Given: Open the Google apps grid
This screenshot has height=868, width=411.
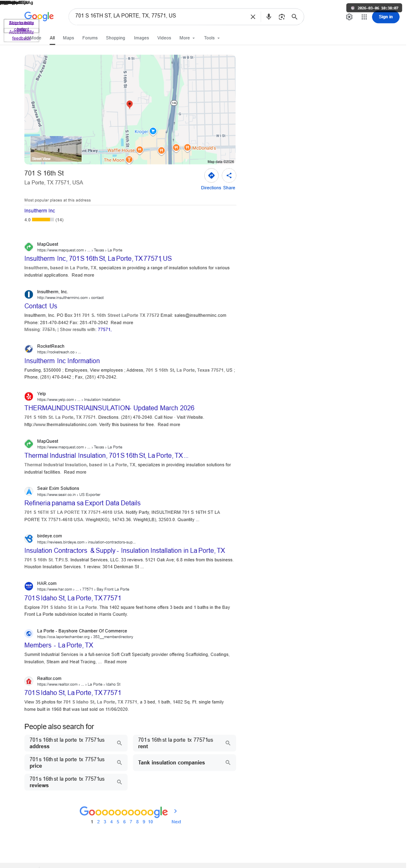Looking at the screenshot, I should pyautogui.click(x=364, y=17).
